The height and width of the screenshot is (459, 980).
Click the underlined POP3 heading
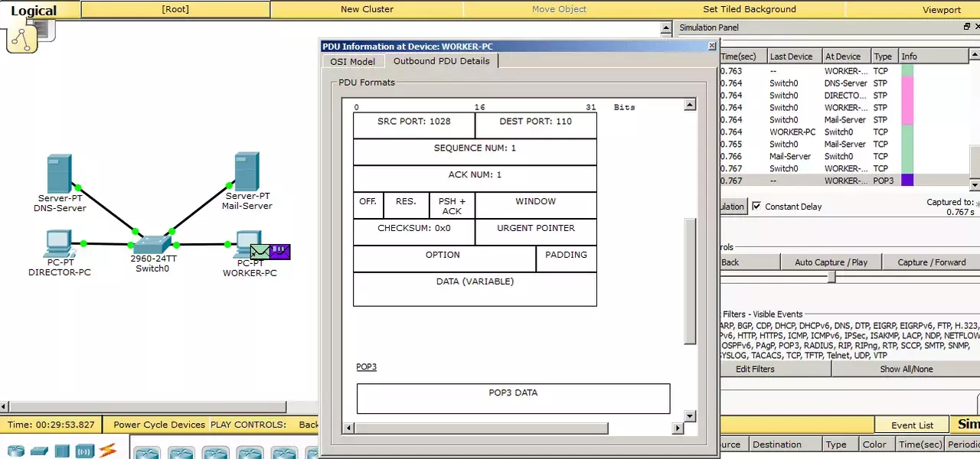pos(367,367)
